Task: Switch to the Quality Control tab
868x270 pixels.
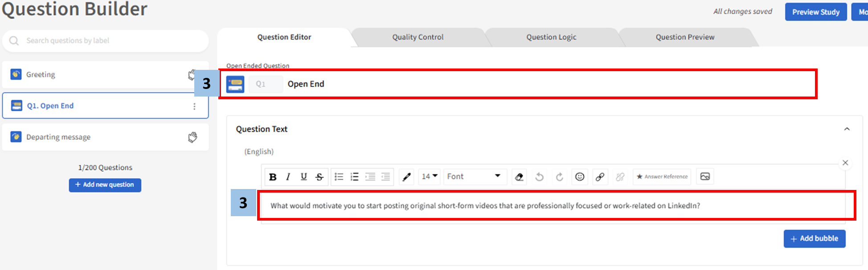Action: 418,37
